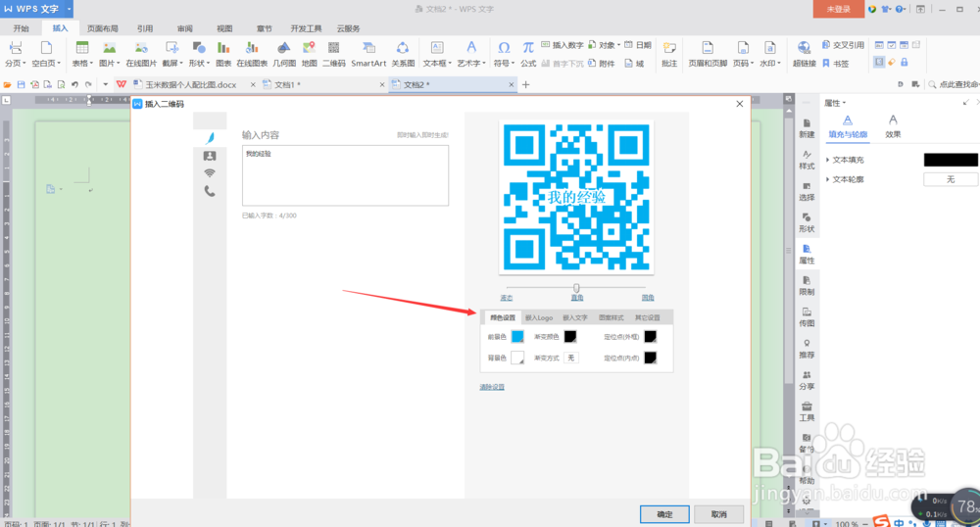Click the 在线图表 online chart icon
Screen dimensions: 980x527
click(252, 54)
